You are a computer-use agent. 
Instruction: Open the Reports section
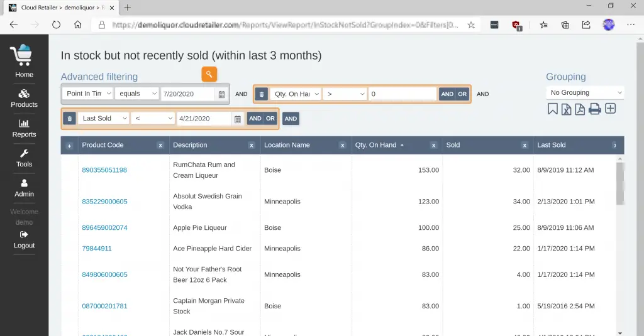[x=24, y=128]
